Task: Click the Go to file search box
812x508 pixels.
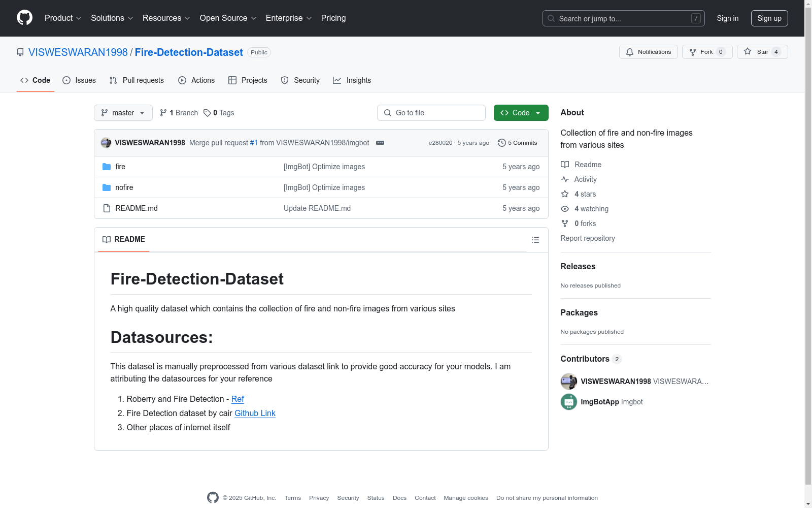Action: [431, 113]
